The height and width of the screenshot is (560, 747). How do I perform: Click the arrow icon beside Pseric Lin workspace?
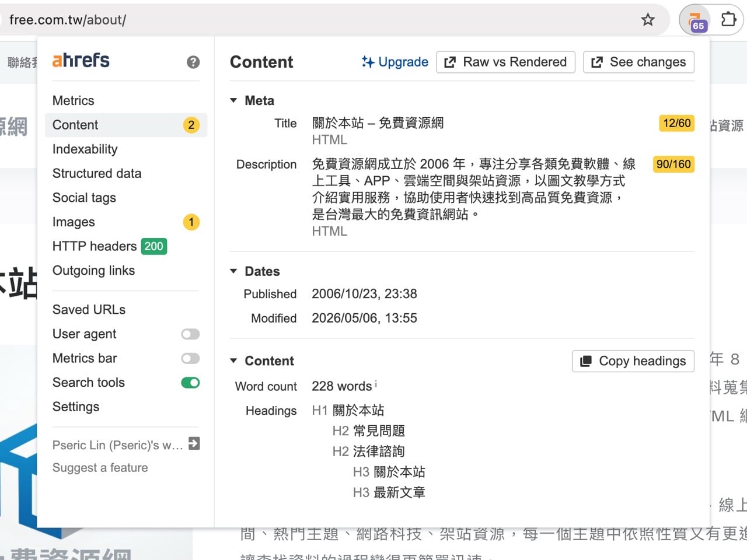point(194,443)
